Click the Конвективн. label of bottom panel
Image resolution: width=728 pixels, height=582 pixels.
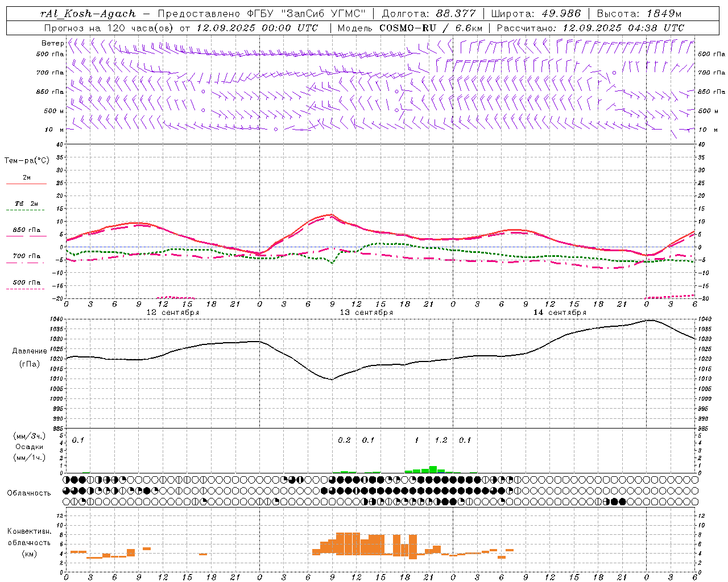tap(30, 531)
